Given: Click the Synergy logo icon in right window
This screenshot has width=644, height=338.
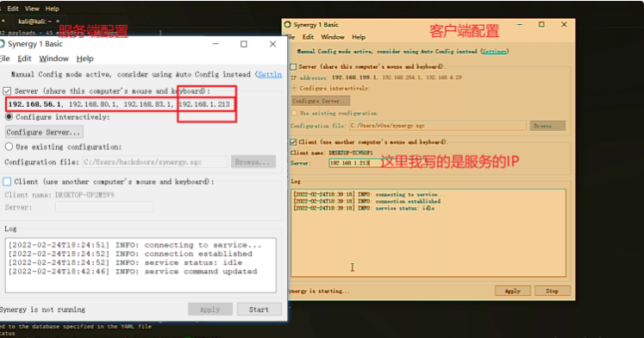Looking at the screenshot, I should tap(287, 25).
